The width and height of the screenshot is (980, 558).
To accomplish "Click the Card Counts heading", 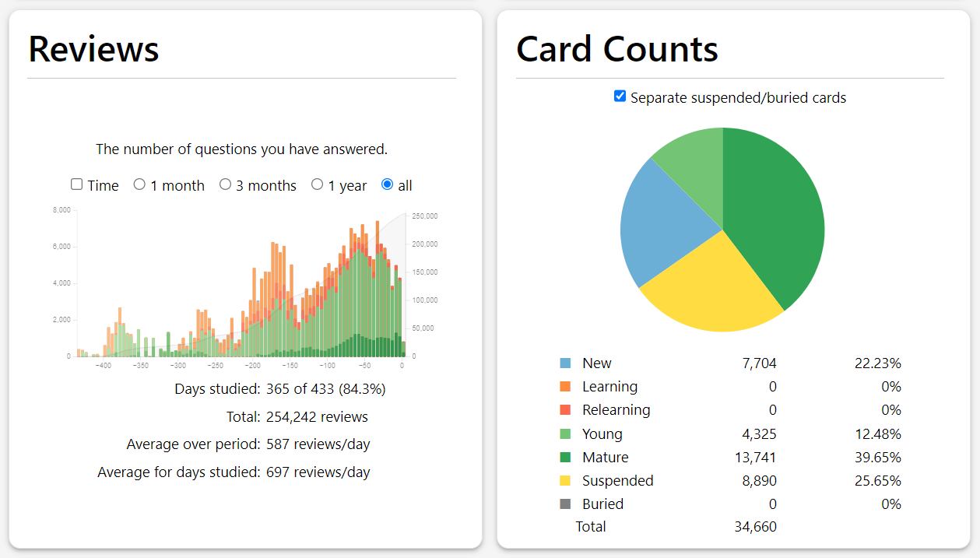I will [x=617, y=48].
